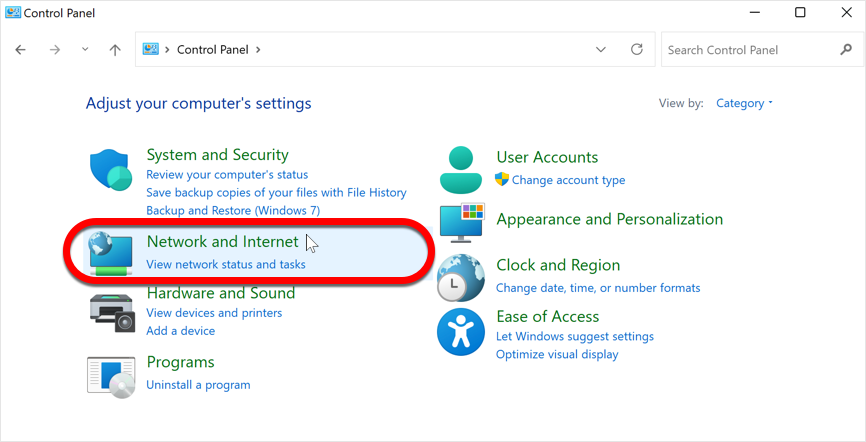Click the Control Panel title bar icon
The height and width of the screenshot is (442, 866).
(x=13, y=12)
